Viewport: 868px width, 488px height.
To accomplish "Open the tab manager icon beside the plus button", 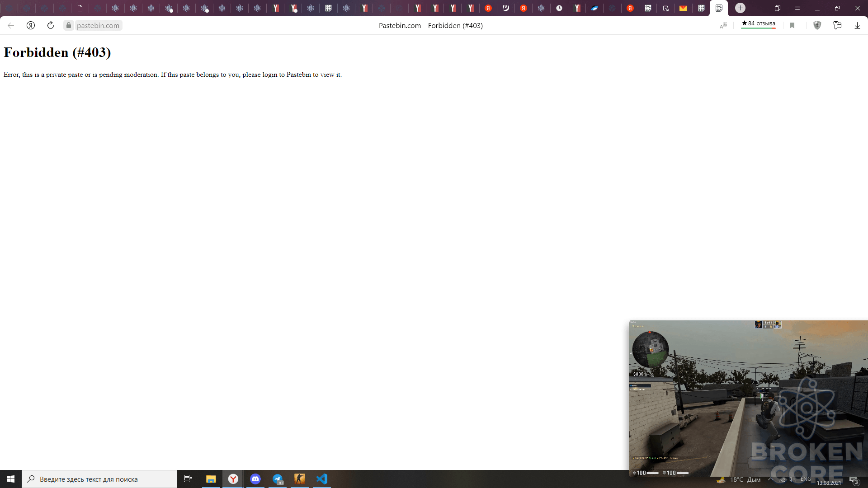I will [778, 8].
